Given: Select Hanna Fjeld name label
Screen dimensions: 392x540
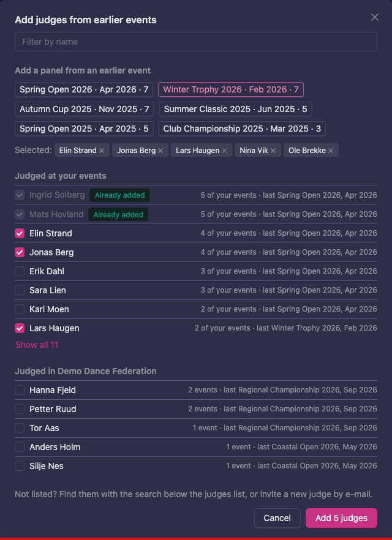Looking at the screenshot, I should pyautogui.click(x=53, y=390).
